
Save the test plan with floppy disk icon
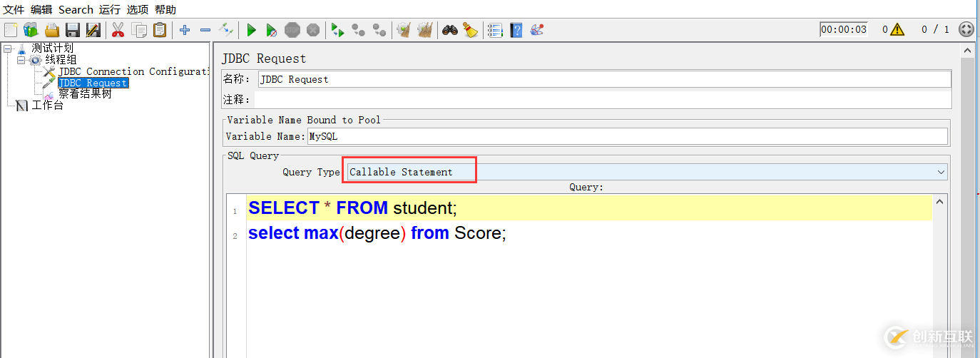coord(73,30)
